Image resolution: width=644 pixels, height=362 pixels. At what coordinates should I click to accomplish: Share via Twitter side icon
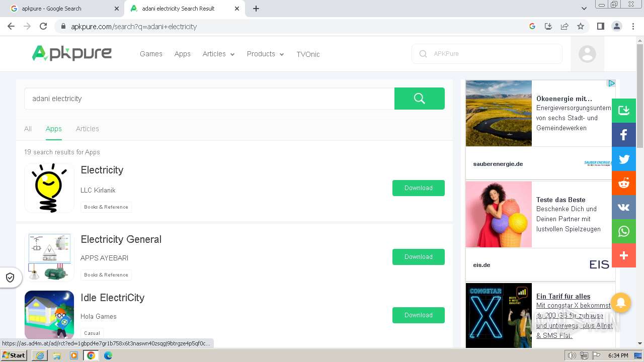click(x=624, y=159)
